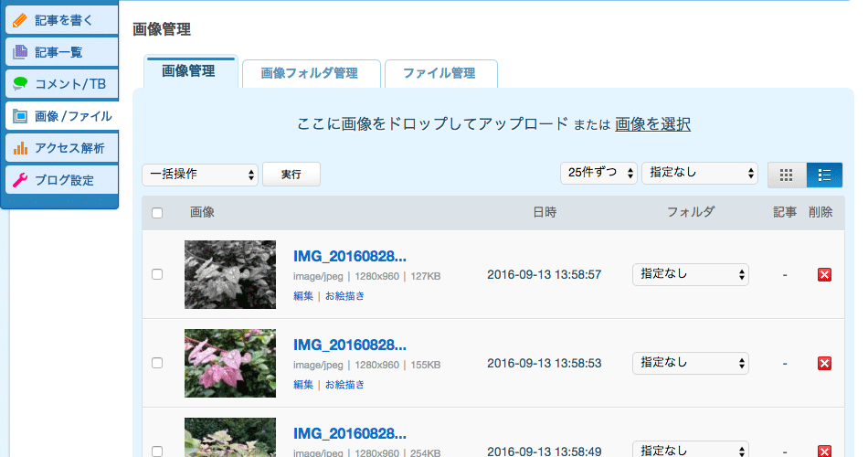Open folder dropdown for 13:58:57 image row
Viewport: 868px width, 457px height.
click(x=691, y=274)
